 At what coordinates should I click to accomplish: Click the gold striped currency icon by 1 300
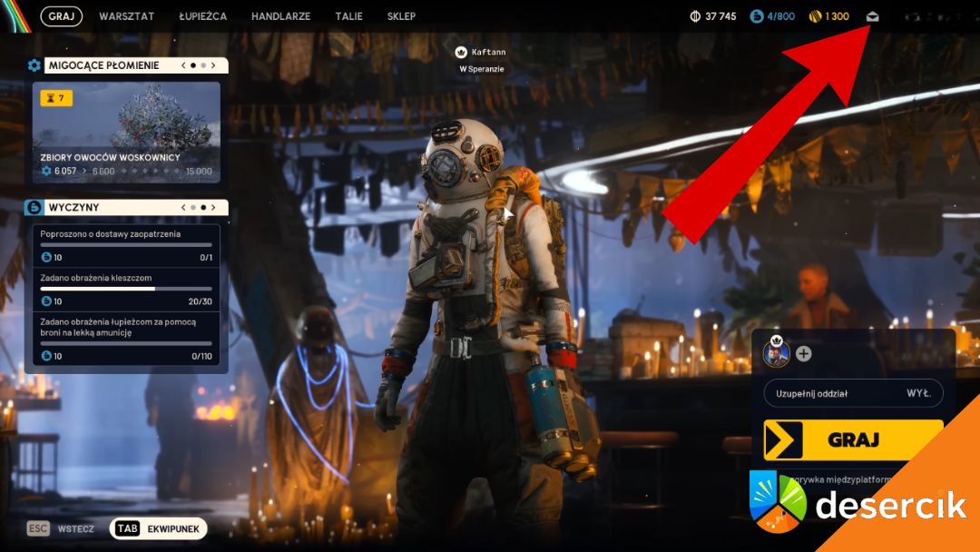[814, 16]
